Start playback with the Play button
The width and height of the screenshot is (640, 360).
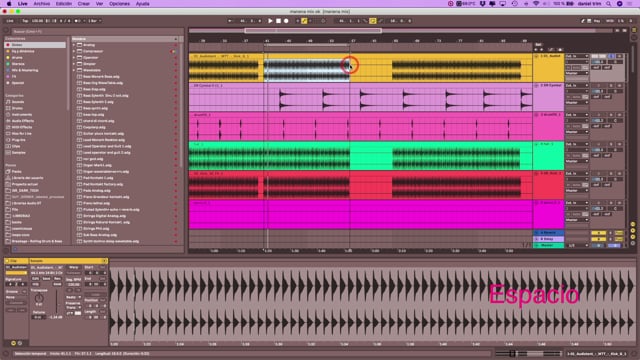270,21
